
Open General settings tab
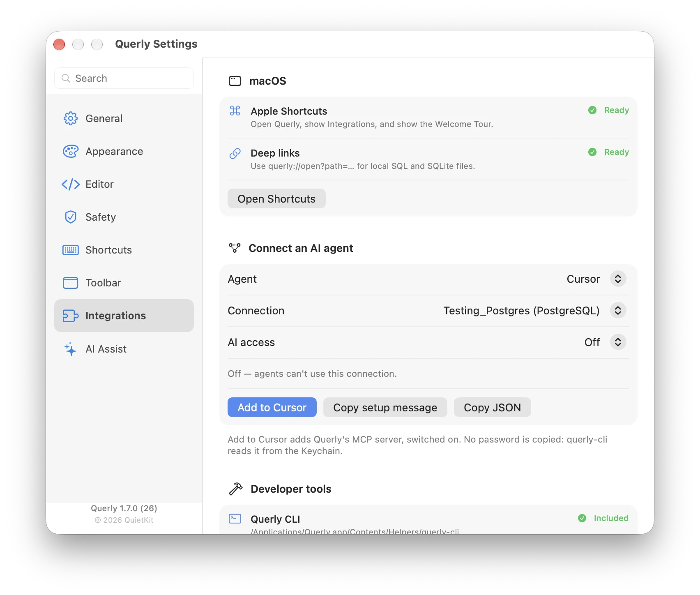pyautogui.click(x=124, y=118)
